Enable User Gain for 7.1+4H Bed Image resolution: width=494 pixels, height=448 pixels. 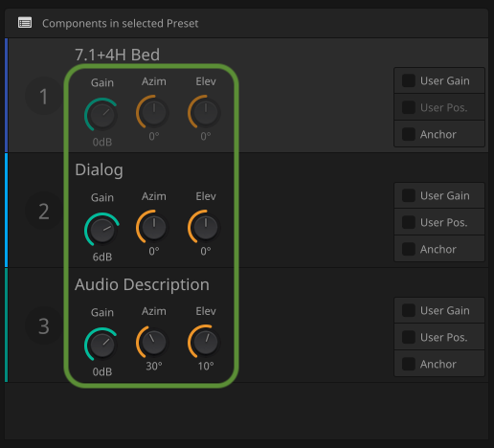pyautogui.click(x=409, y=80)
